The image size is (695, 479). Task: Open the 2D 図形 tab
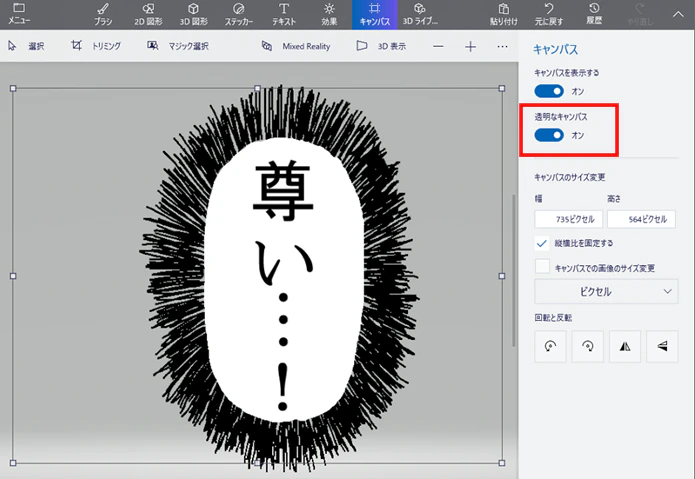pos(148,14)
